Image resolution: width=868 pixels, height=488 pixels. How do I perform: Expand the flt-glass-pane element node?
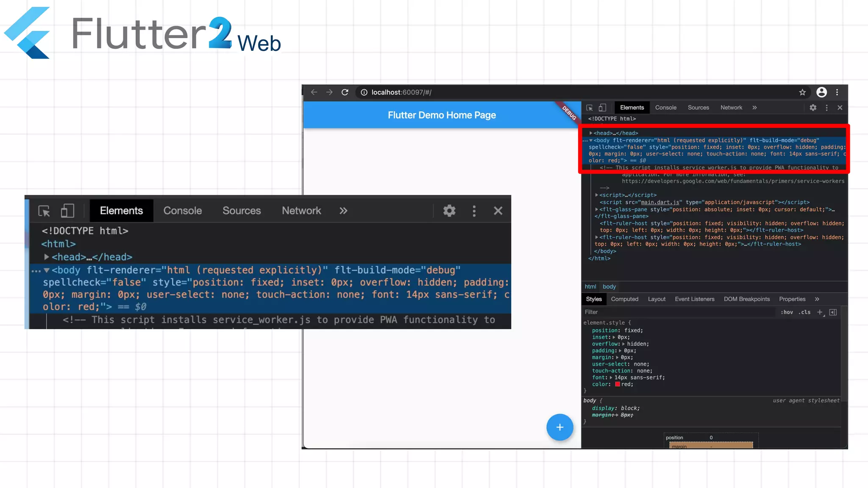[597, 209]
